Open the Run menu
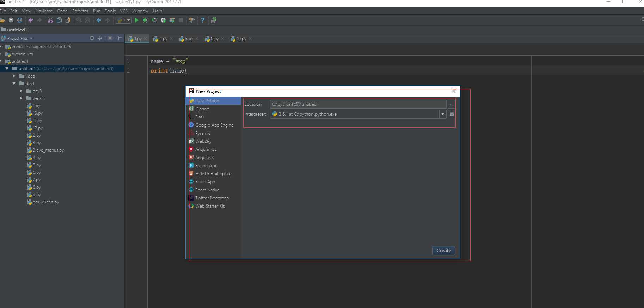The width and height of the screenshot is (644, 308). pyautogui.click(x=97, y=11)
